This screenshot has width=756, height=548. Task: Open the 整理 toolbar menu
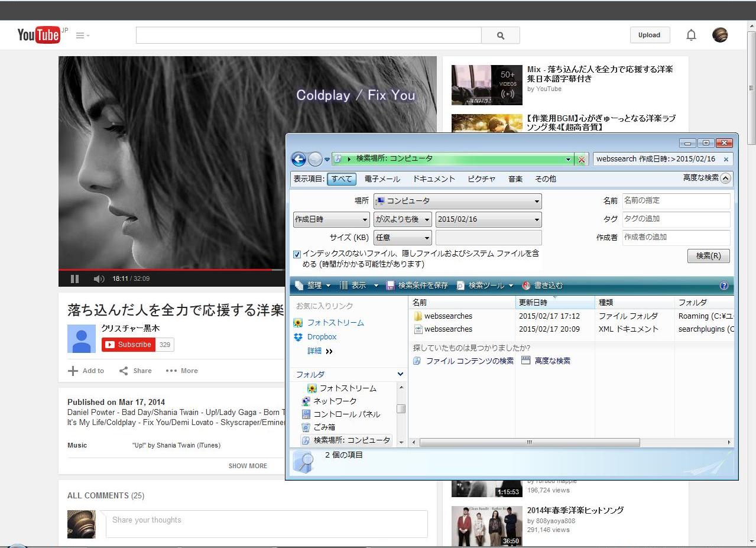click(x=313, y=286)
